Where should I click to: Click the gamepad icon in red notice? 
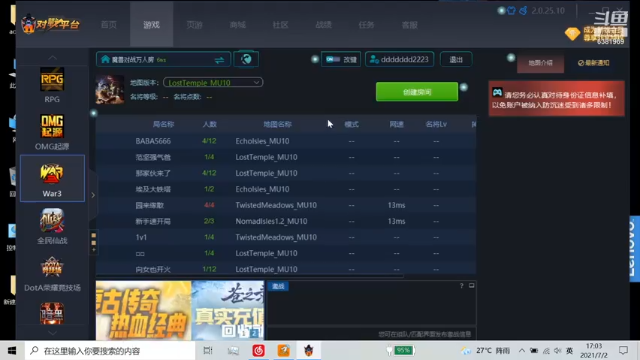[497, 92]
